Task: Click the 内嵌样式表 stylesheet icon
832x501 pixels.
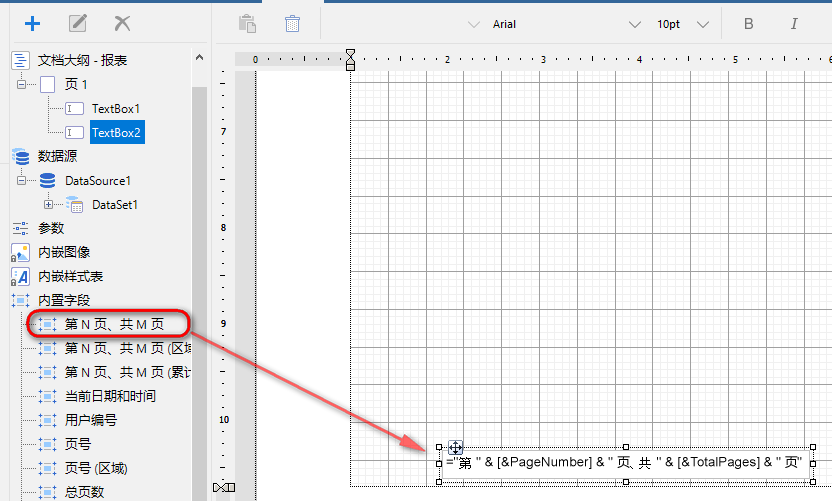Action: click(20, 276)
